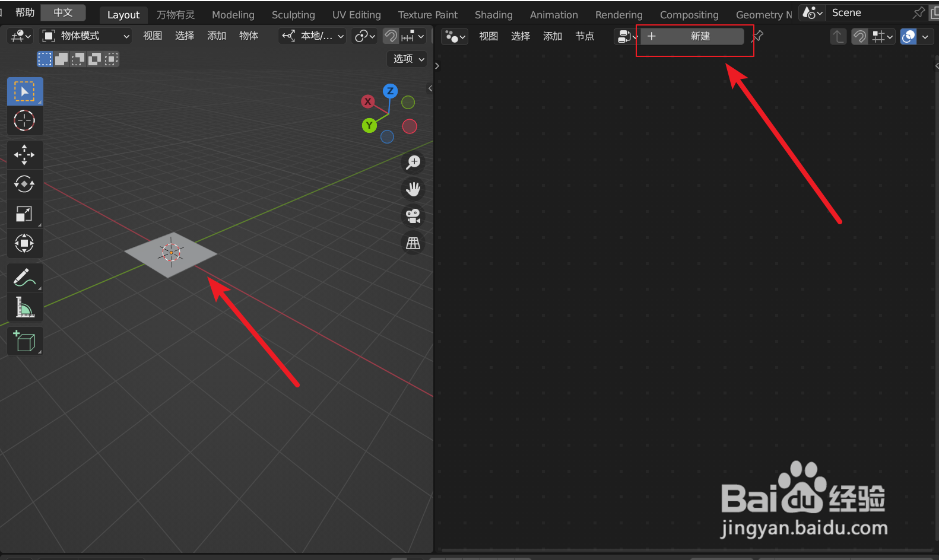Select the plane object in viewport
This screenshot has height=560, width=939.
(171, 254)
